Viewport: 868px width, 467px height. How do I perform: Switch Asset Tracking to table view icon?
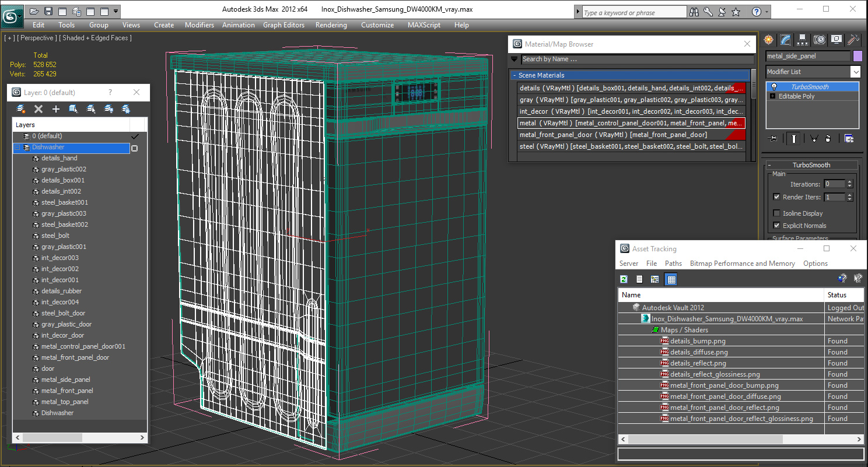pos(671,279)
